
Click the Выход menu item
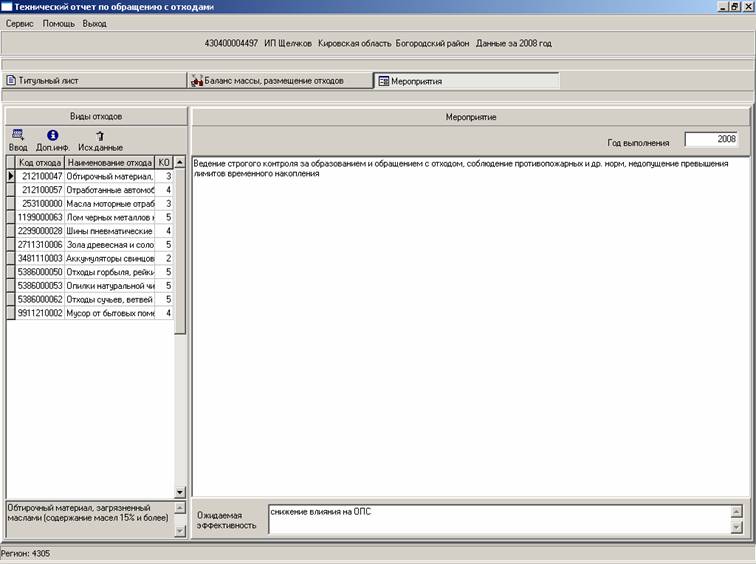pos(95,22)
